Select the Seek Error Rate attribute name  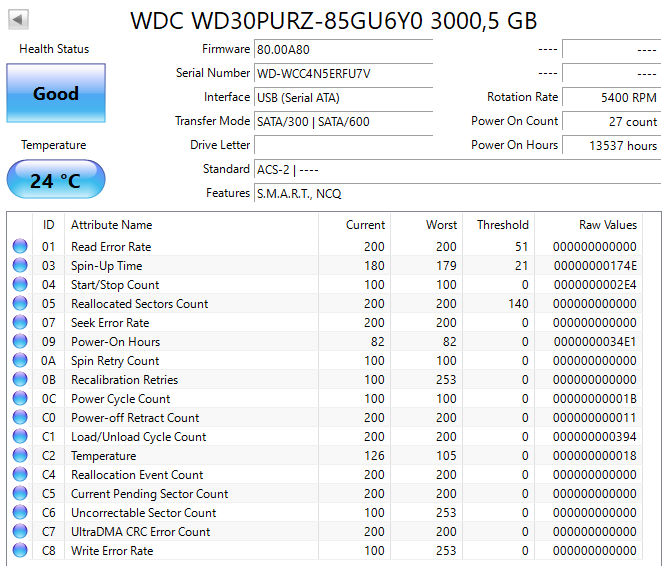click(110, 322)
